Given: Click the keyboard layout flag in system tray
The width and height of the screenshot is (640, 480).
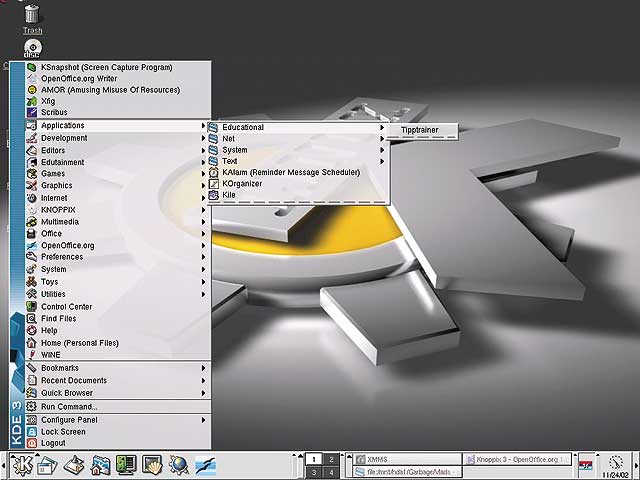Looking at the screenshot, I should point(586,465).
